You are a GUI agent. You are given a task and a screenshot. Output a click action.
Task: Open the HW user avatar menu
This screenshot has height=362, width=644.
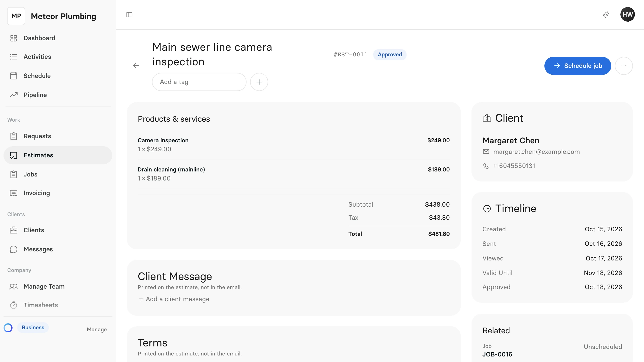[x=627, y=15]
